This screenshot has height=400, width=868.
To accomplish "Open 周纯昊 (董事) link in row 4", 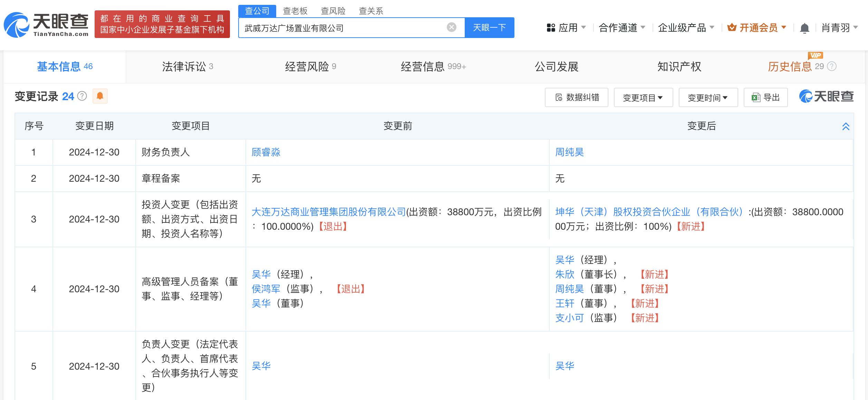I will [x=570, y=289].
